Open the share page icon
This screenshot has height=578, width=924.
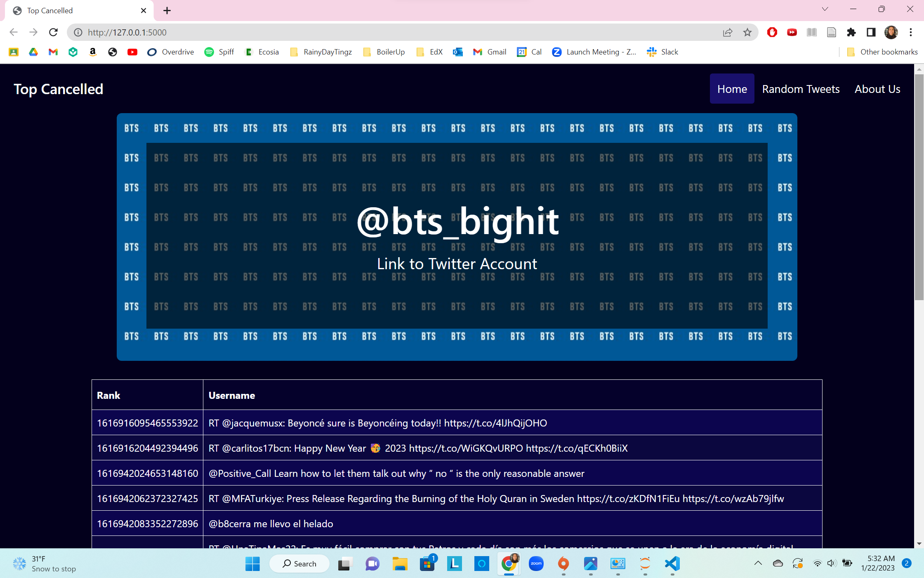pos(728,32)
